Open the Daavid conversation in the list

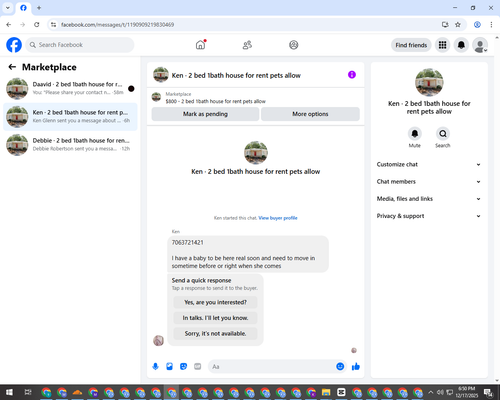70,88
